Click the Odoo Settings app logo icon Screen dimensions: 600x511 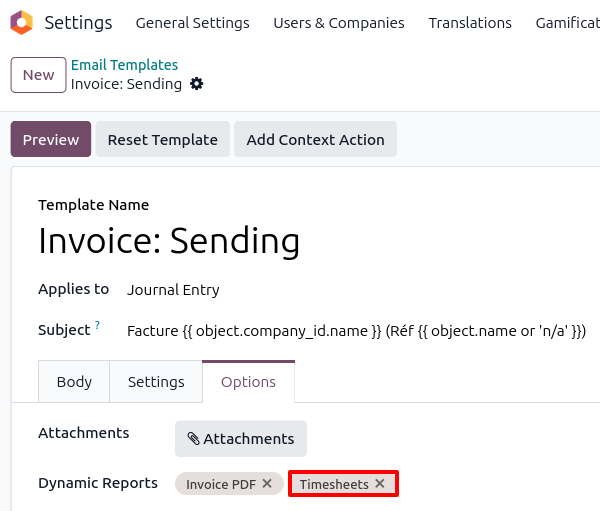22,22
